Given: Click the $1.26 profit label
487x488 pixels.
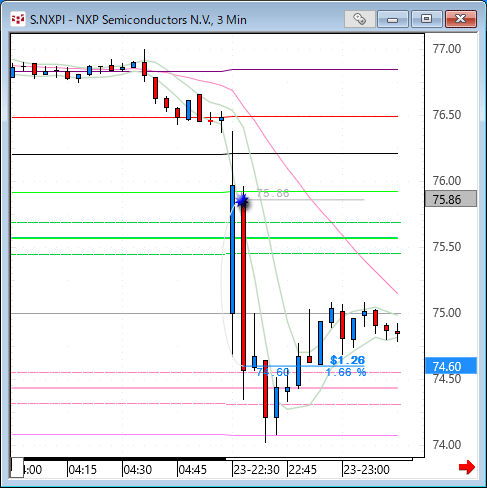Looking at the screenshot, I should click(347, 360).
